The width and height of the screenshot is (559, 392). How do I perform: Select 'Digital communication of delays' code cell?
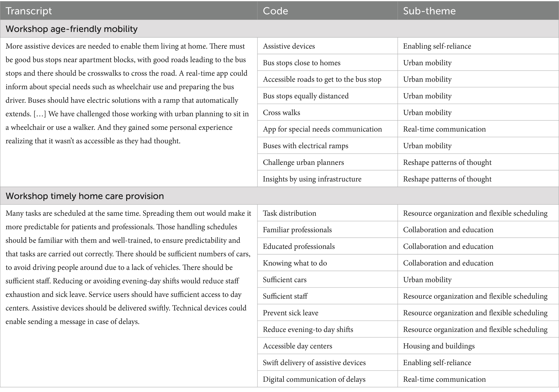[x=314, y=379]
